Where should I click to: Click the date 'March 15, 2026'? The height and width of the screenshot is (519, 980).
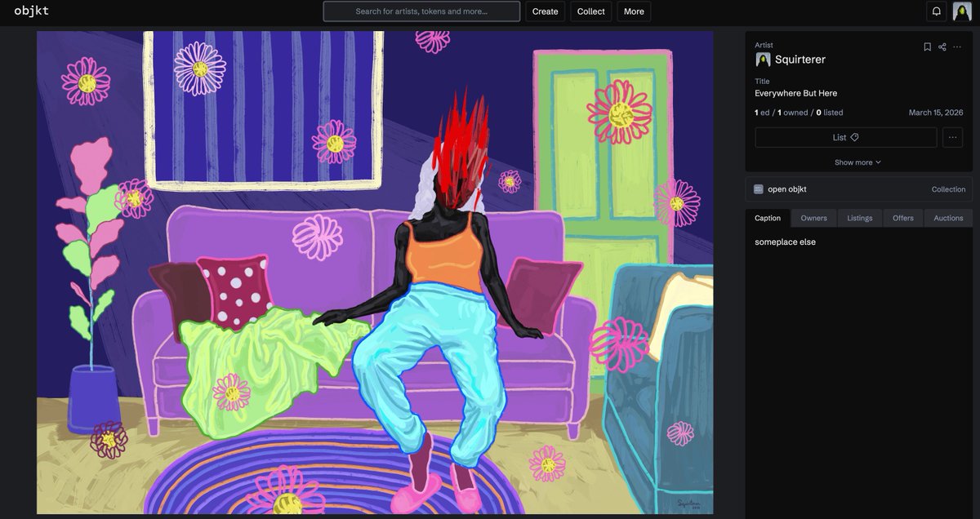(x=936, y=113)
